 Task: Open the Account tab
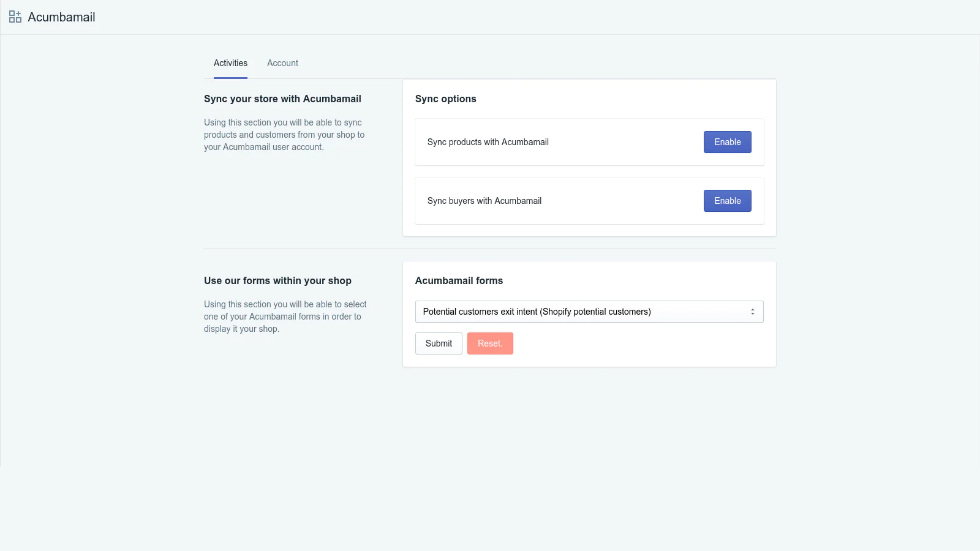point(282,63)
